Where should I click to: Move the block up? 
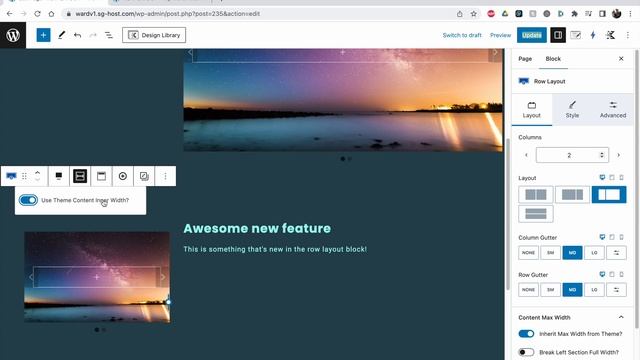(37, 172)
